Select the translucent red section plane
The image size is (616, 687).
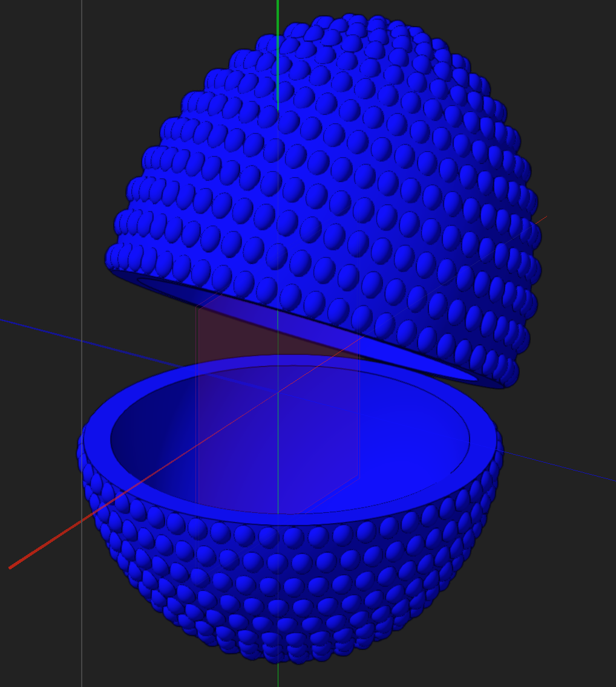tap(242, 339)
